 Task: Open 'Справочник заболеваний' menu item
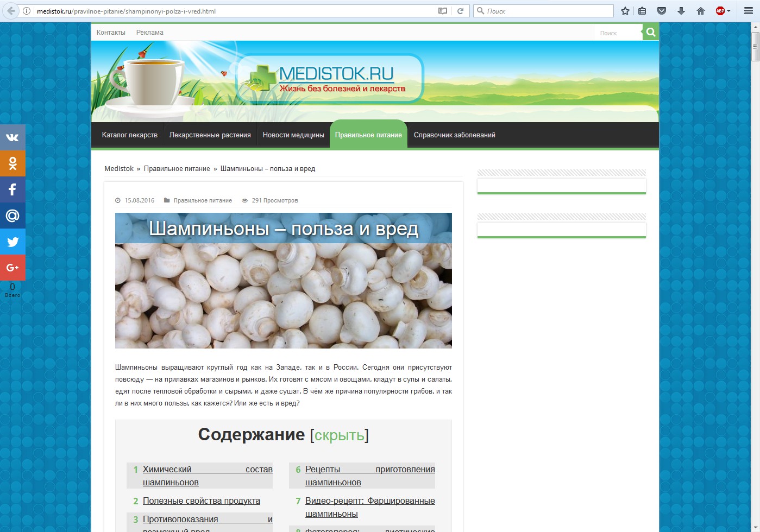click(x=455, y=135)
